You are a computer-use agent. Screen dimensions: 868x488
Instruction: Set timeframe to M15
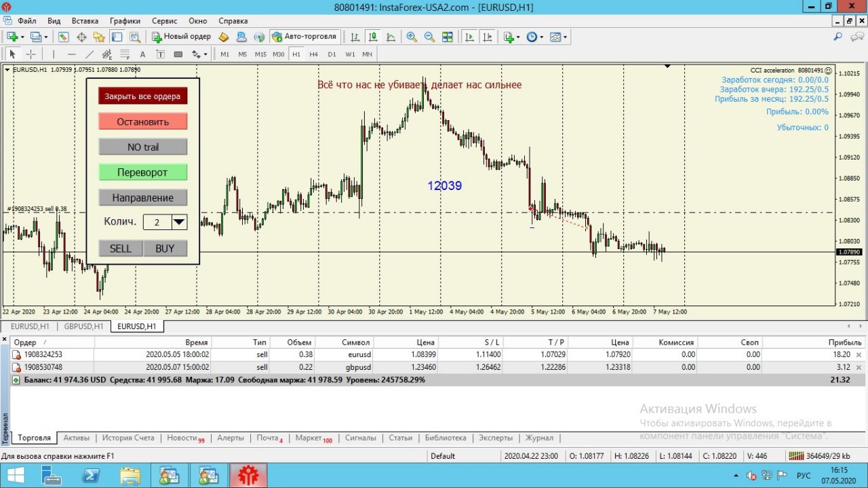tap(260, 54)
